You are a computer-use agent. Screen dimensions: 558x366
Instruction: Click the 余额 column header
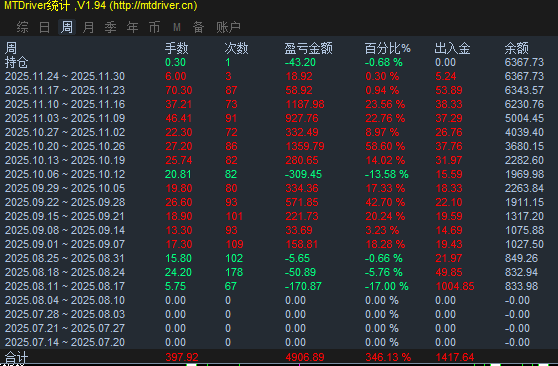coord(516,48)
